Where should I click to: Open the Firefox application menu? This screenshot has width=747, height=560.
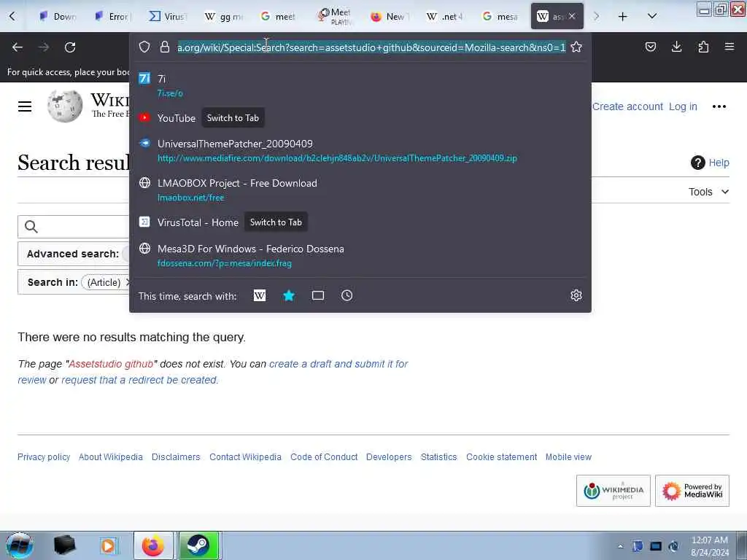pyautogui.click(x=729, y=47)
